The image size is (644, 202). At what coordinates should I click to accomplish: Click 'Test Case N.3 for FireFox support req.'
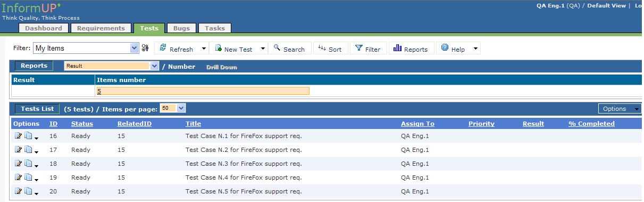click(244, 164)
